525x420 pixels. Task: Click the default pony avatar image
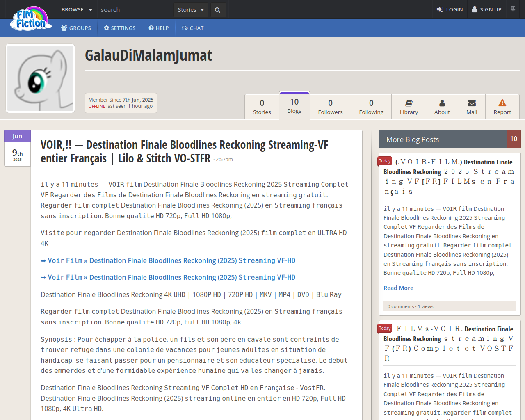(x=40, y=78)
